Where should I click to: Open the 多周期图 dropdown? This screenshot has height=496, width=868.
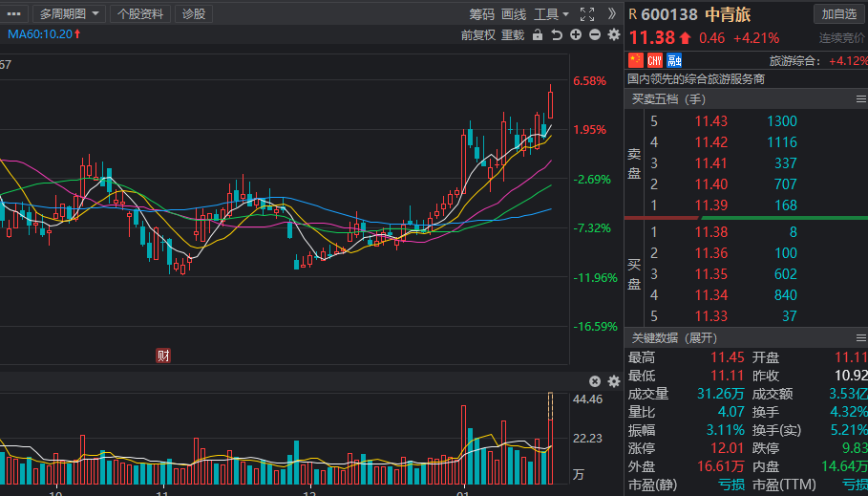click(x=70, y=14)
